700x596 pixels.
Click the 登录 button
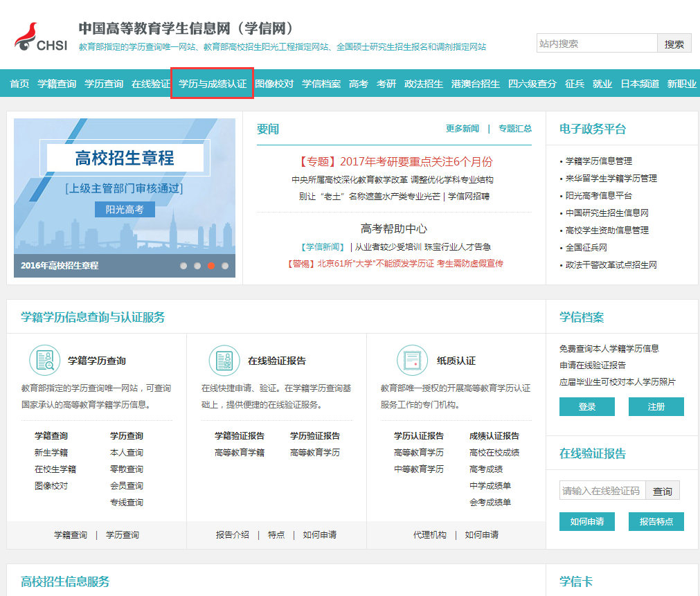587,407
